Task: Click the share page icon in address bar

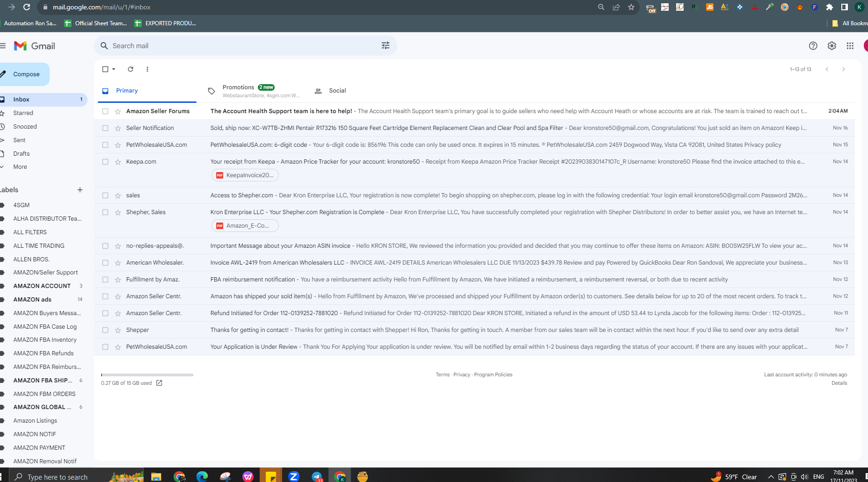Action: pyautogui.click(x=616, y=7)
